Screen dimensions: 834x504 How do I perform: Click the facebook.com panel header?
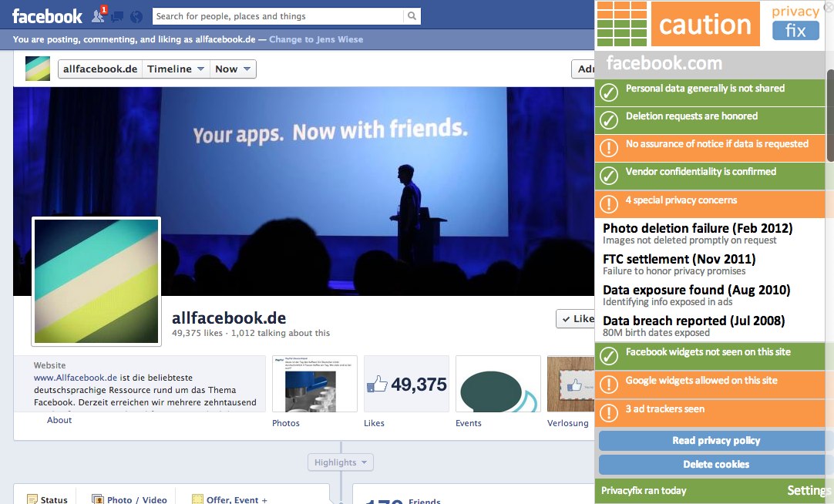click(710, 64)
